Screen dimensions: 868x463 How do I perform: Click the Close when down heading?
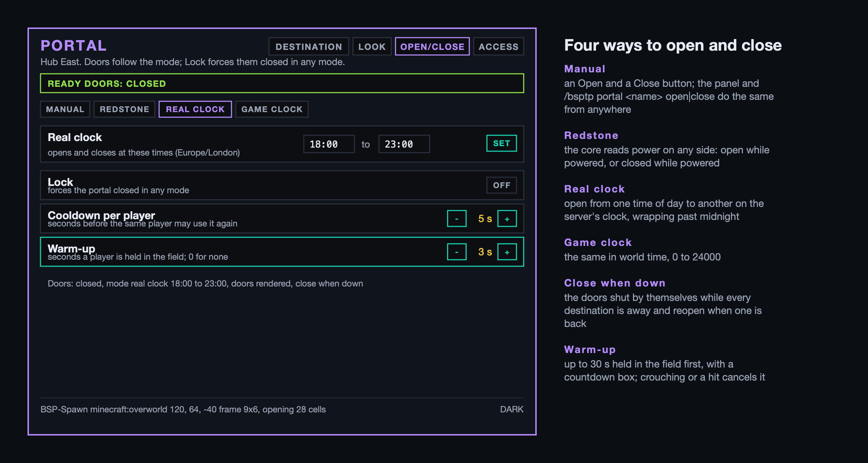click(x=615, y=283)
